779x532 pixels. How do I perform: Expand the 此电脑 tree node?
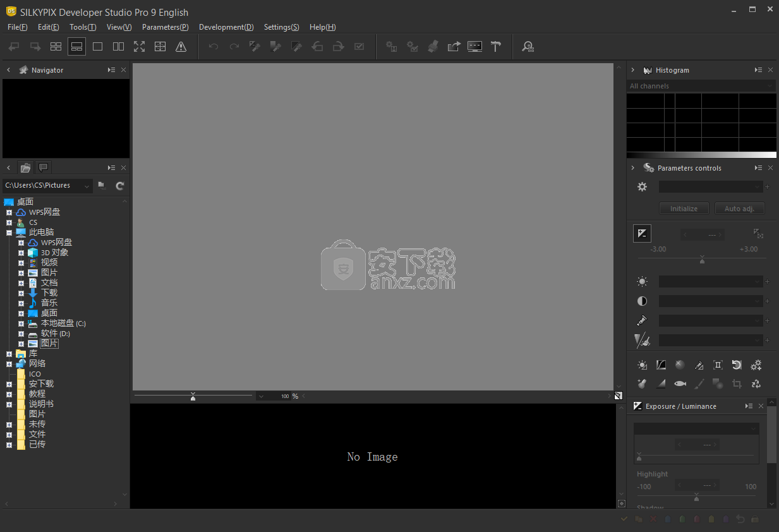click(x=9, y=233)
